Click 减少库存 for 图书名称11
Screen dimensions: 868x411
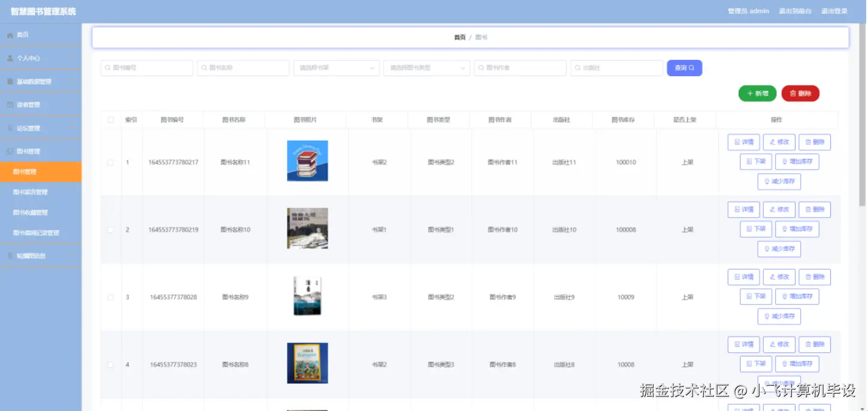click(x=779, y=182)
